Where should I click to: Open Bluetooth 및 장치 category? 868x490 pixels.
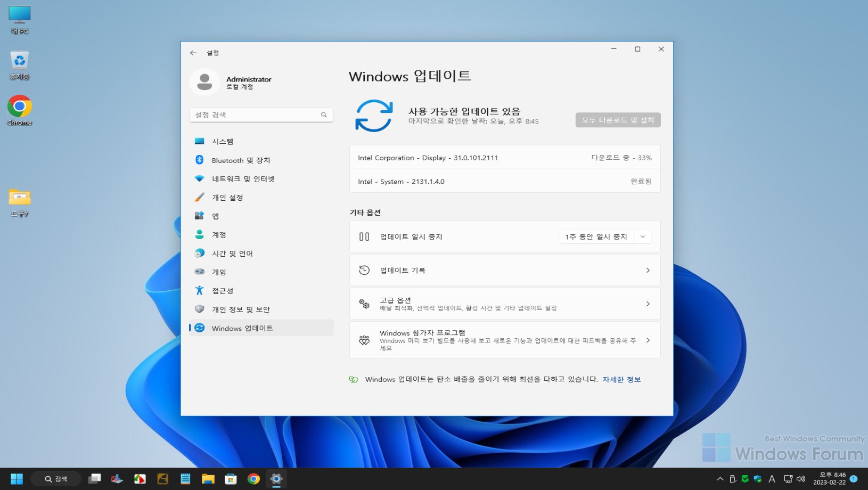tap(261, 160)
